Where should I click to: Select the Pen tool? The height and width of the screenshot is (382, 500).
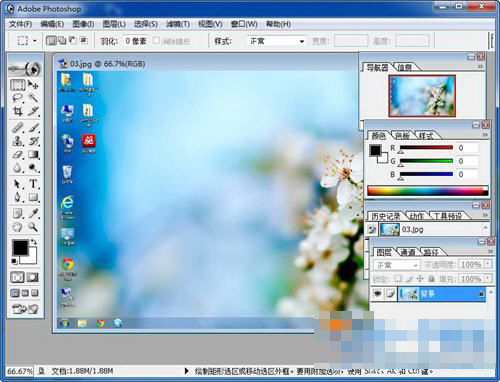pos(17,197)
